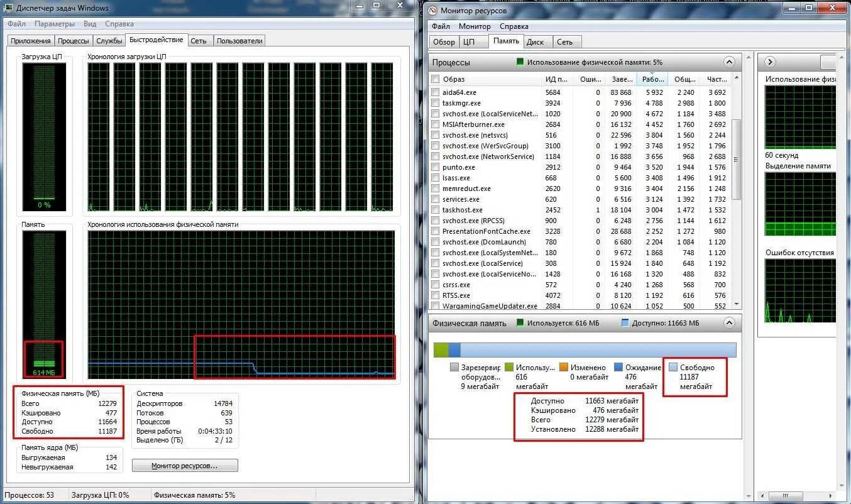Screen dimensions: 851x504
Task: Click green physical memory usage indicator icon
Action: [520, 62]
